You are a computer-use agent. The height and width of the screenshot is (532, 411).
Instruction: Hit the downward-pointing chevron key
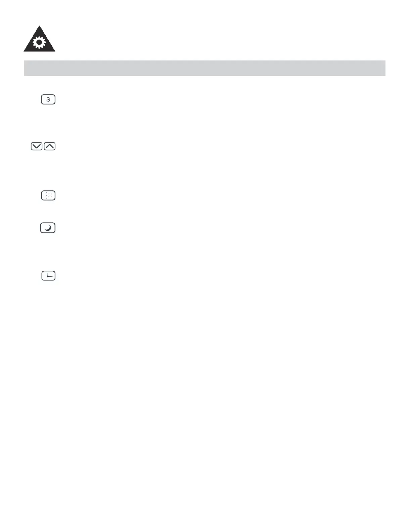[x=37, y=146]
